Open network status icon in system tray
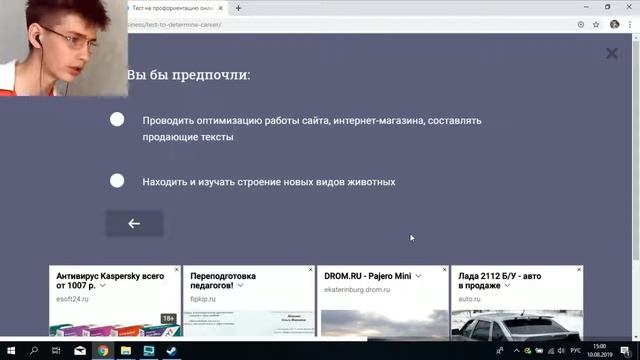The width and height of the screenshot is (640, 360). point(551,351)
